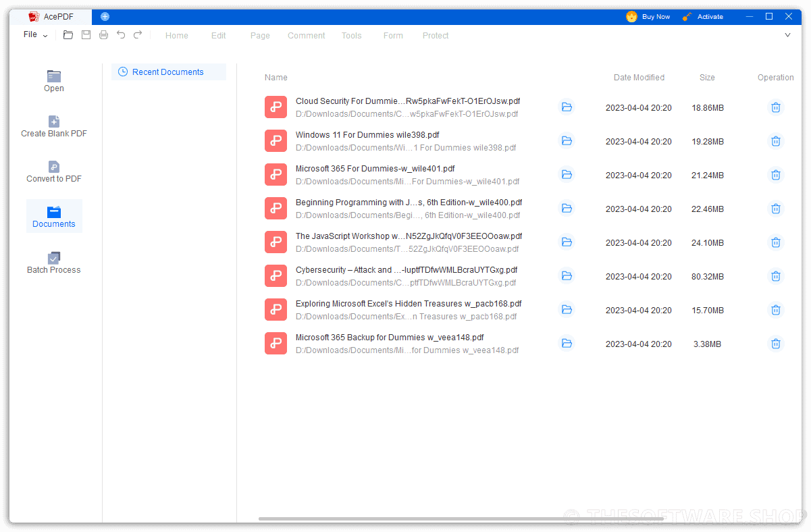
Task: Delete Exploring Microsoft Excel entry
Action: (x=776, y=310)
